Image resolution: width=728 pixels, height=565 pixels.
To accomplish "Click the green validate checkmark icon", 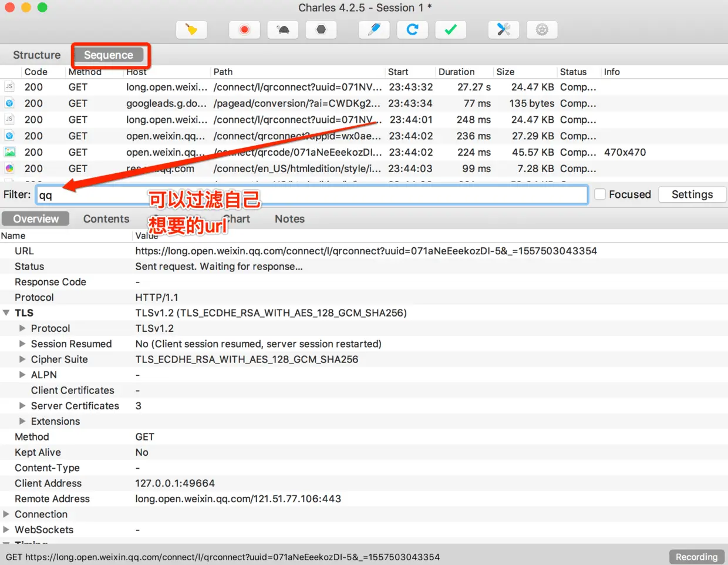I will click(451, 29).
